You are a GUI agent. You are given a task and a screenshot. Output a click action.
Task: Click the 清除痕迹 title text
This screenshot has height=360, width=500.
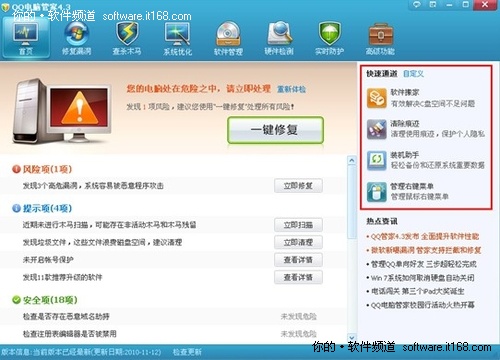click(405, 124)
